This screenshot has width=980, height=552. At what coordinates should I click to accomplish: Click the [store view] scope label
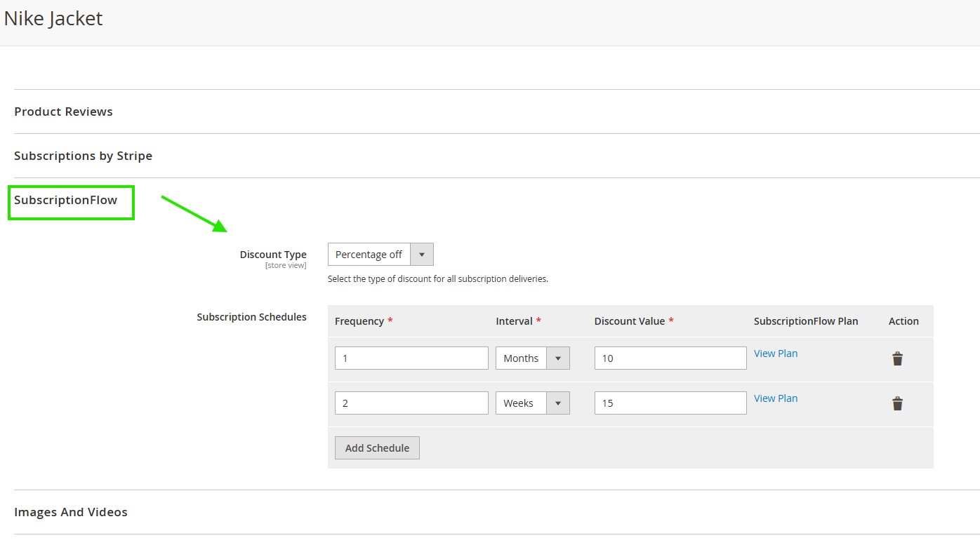tap(286, 265)
